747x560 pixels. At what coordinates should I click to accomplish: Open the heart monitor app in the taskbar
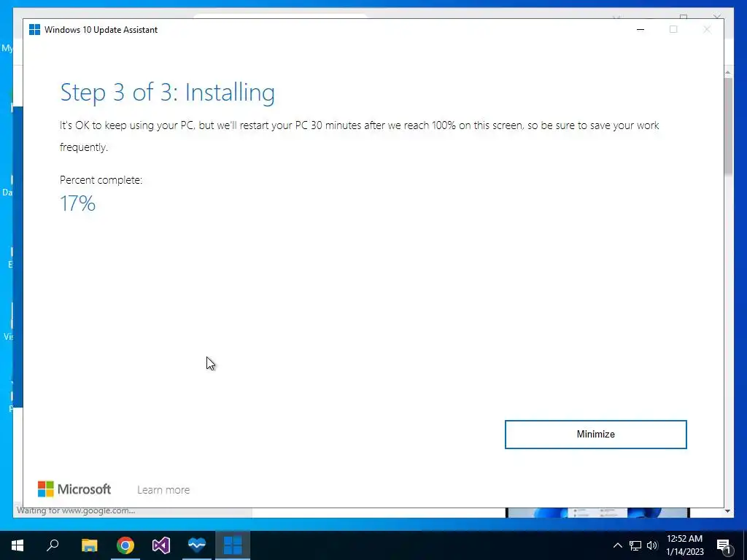click(197, 545)
